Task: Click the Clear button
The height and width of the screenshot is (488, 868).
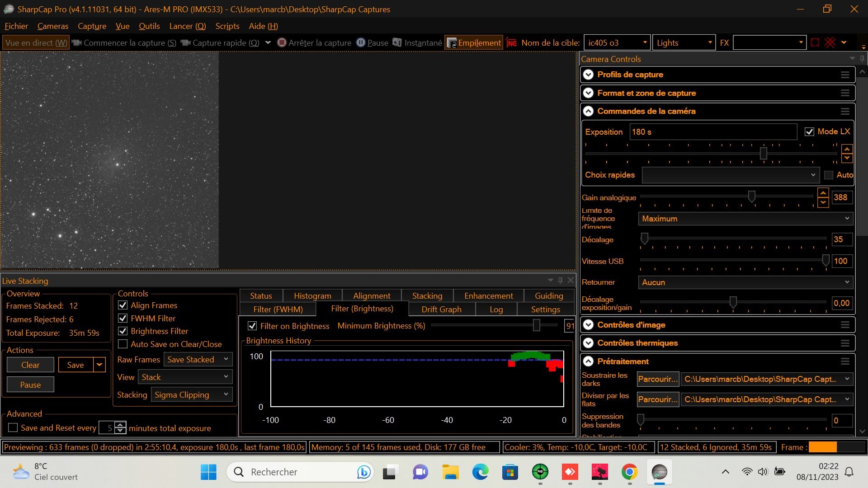Action: [30, 365]
